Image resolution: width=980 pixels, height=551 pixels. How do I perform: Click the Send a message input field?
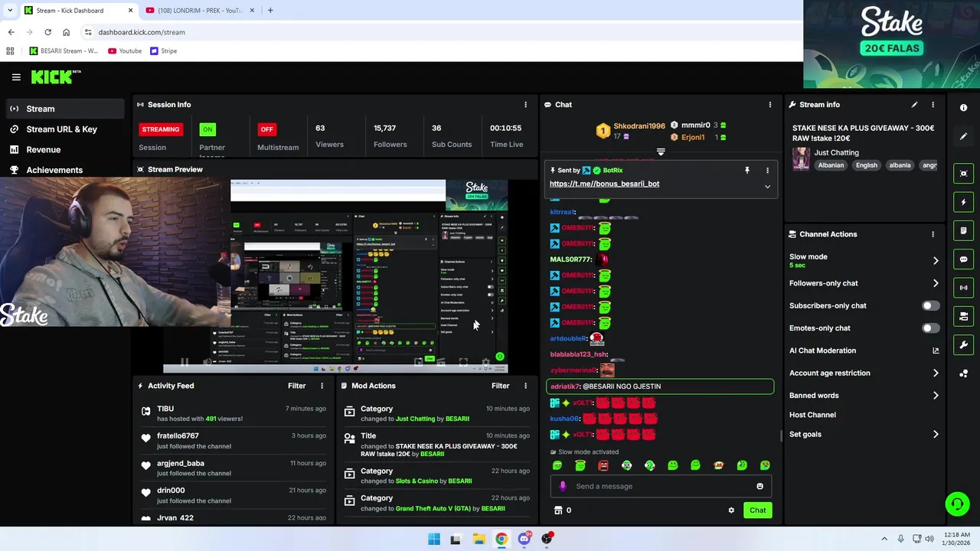662,486
